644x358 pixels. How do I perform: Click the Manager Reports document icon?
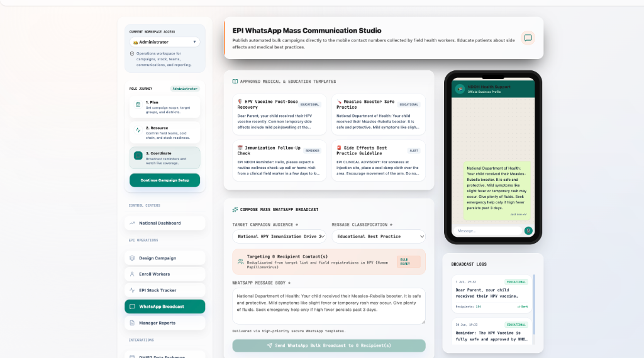pyautogui.click(x=132, y=323)
